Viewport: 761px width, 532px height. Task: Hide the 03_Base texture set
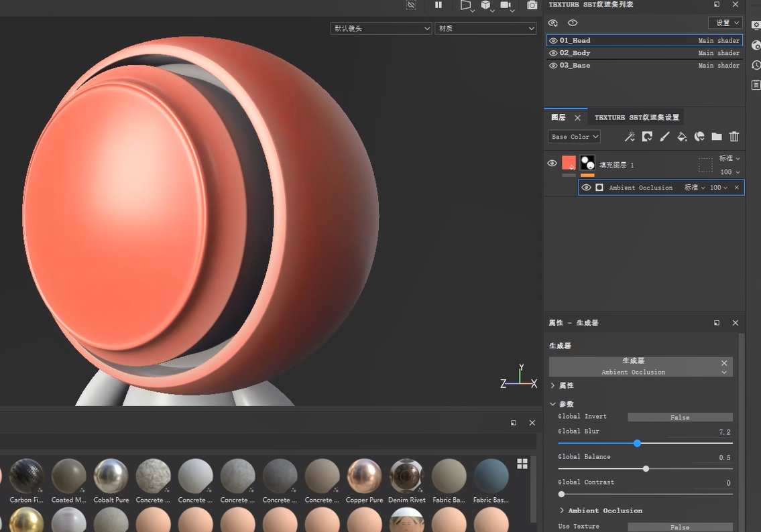553,66
